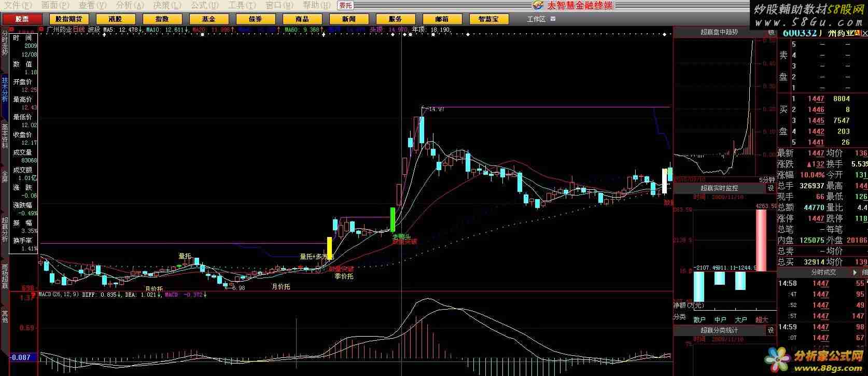Switch to 全屏 side tab
The image size is (868, 376).
[x=5, y=176]
